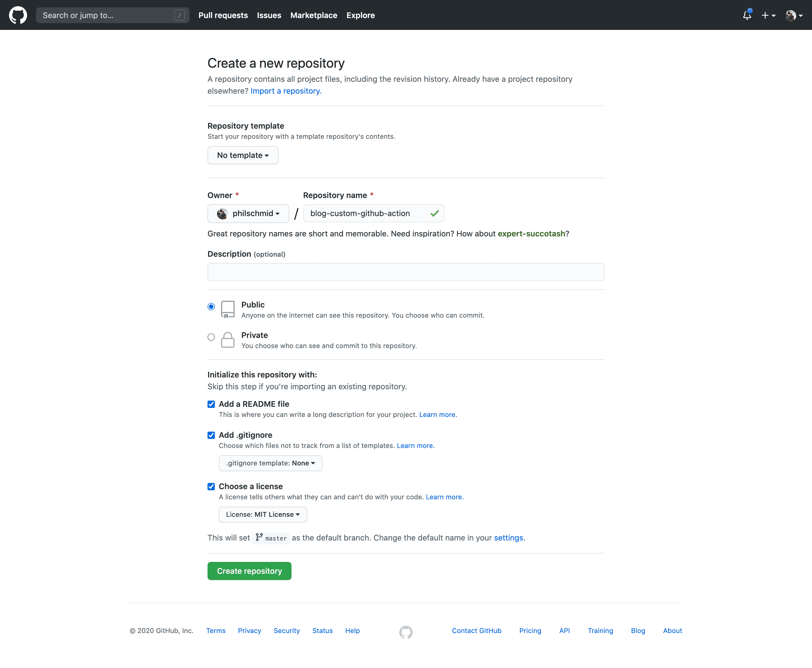Click the Repository name input field

pyautogui.click(x=374, y=214)
